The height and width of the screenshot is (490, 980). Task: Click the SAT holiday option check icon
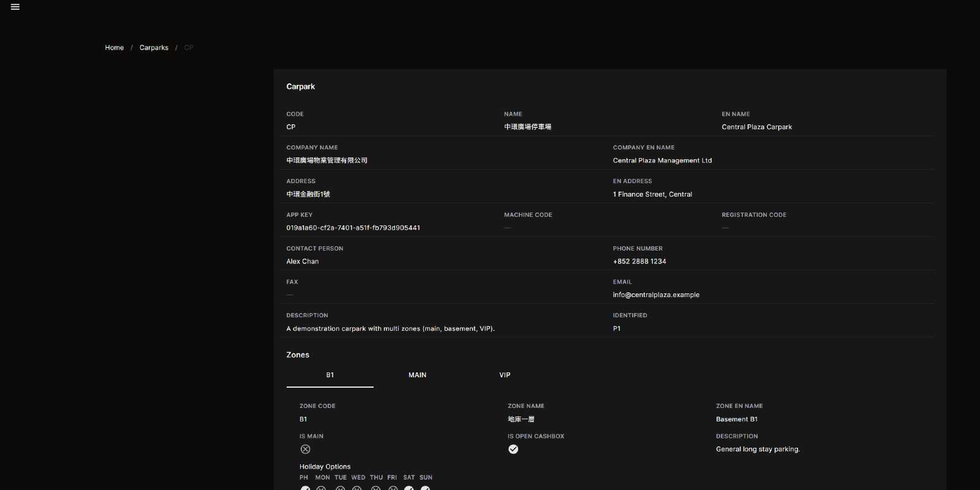pos(409,488)
